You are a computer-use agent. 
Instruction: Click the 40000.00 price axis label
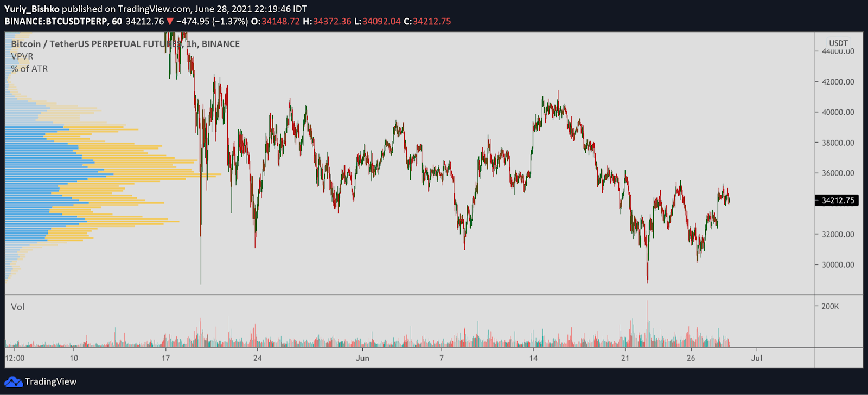click(x=838, y=112)
